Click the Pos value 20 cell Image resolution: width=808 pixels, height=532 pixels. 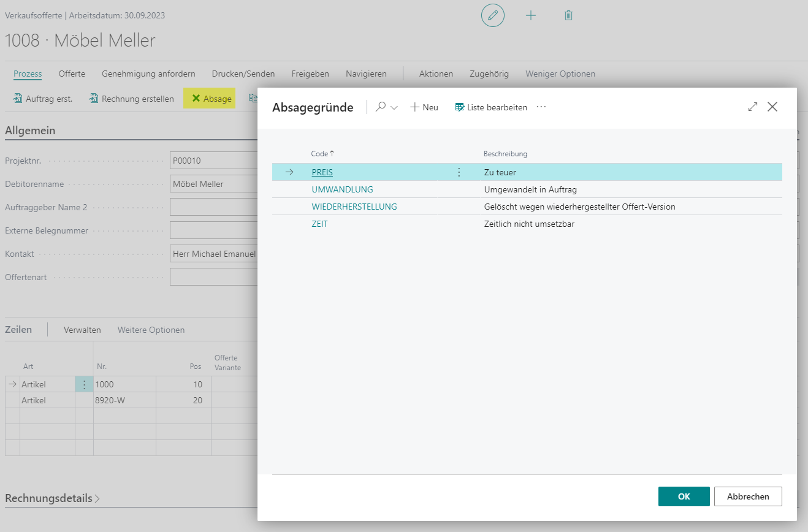[x=183, y=400]
